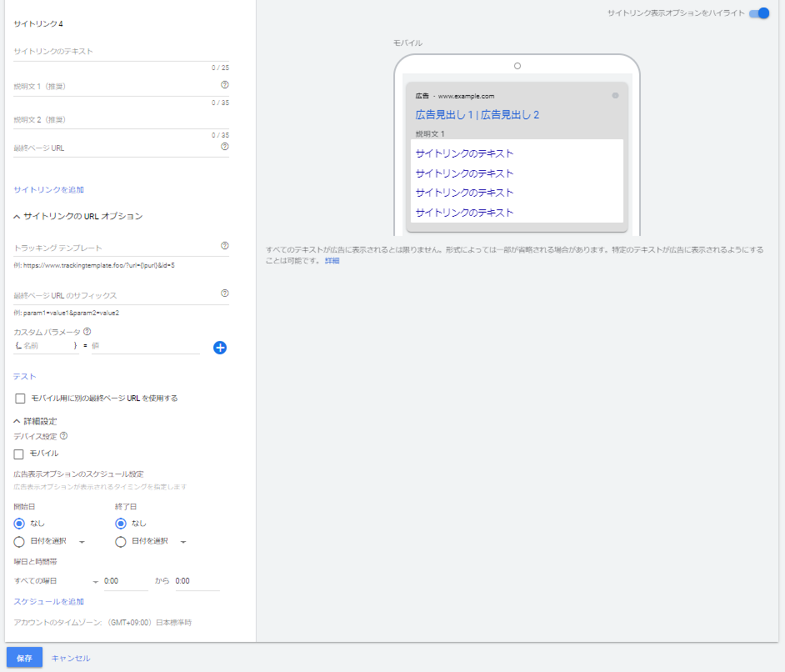Focus the 説明文 2（推奨）input field
This screenshot has width=785, height=672.
tap(121, 120)
